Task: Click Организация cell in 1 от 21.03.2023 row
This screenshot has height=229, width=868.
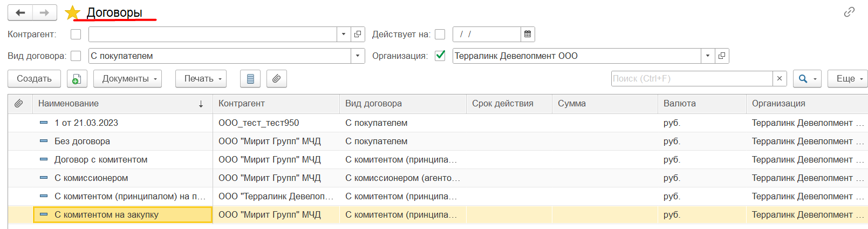Action: pyautogui.click(x=807, y=123)
